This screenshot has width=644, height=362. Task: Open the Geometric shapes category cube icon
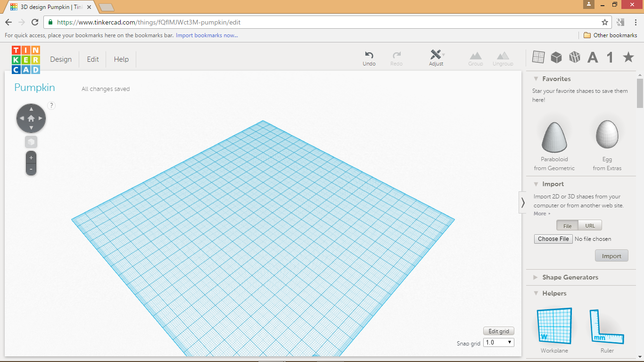556,57
